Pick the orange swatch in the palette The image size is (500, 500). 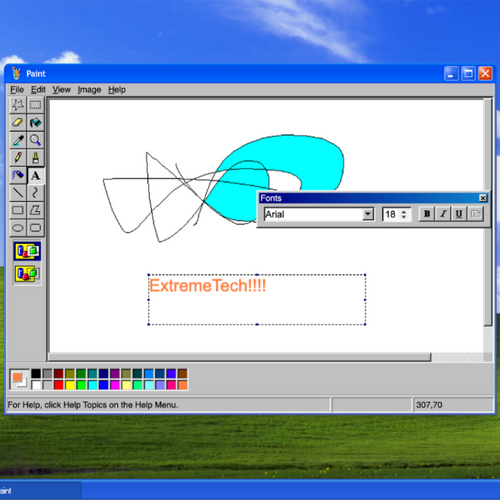coord(182,385)
